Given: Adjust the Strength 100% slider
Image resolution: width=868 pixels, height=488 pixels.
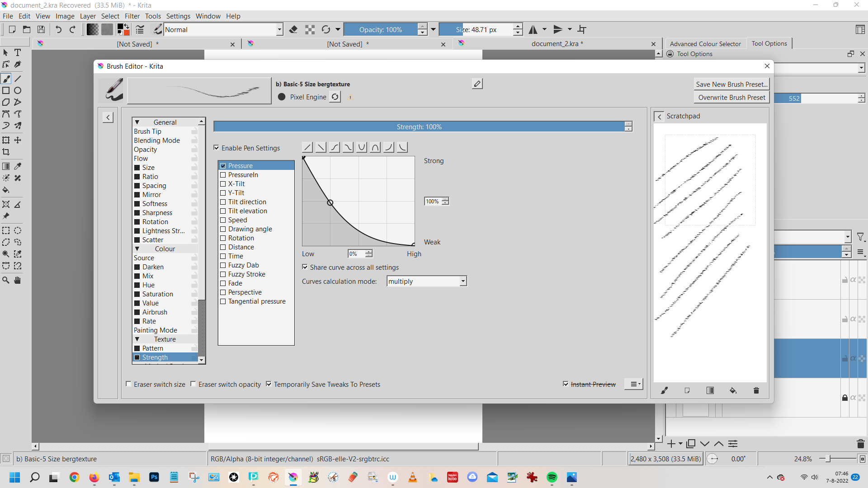Looking at the screenshot, I should tap(419, 127).
